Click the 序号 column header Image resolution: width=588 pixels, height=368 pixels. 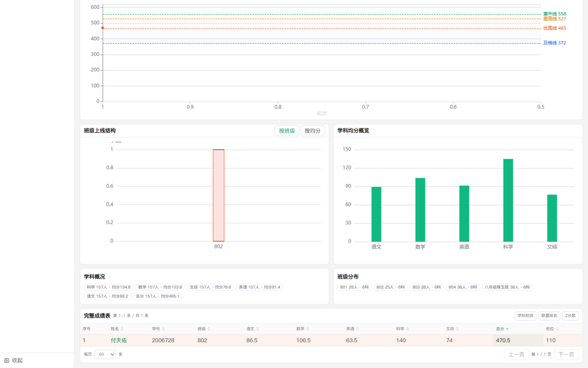[87, 329]
